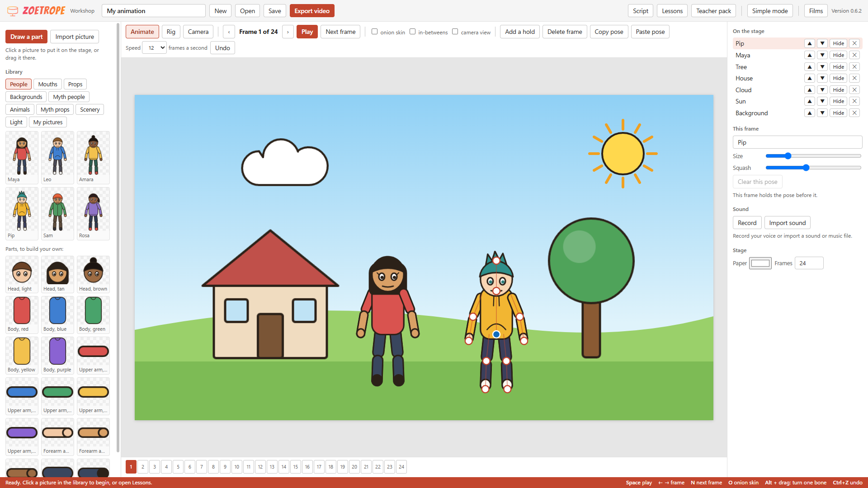The width and height of the screenshot is (868, 488).
Task: Pick the Rosa character thumbnail
Action: coord(93,213)
